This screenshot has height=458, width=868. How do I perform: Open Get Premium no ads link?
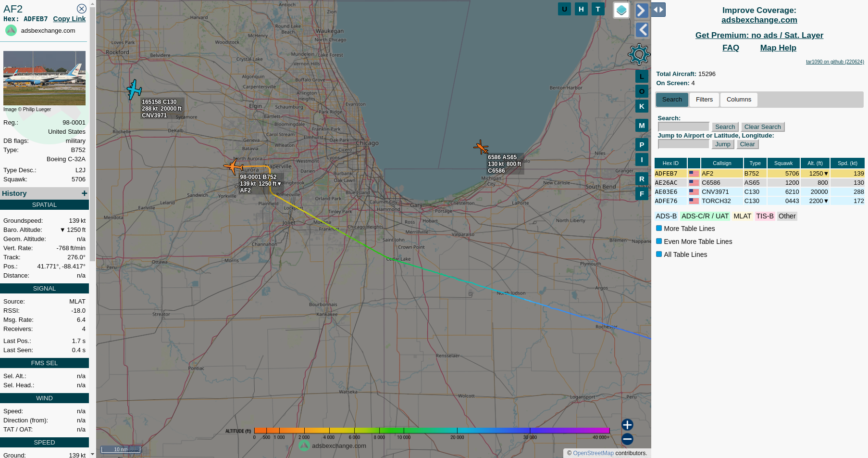759,35
